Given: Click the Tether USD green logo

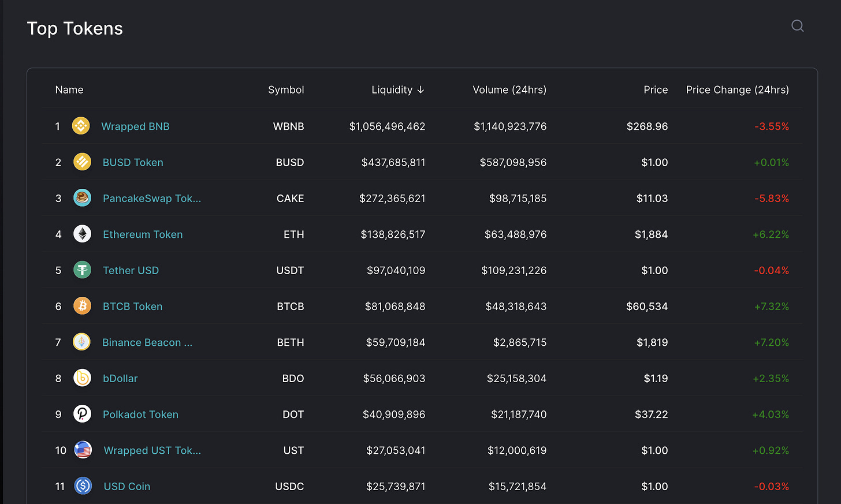Looking at the screenshot, I should (x=82, y=270).
